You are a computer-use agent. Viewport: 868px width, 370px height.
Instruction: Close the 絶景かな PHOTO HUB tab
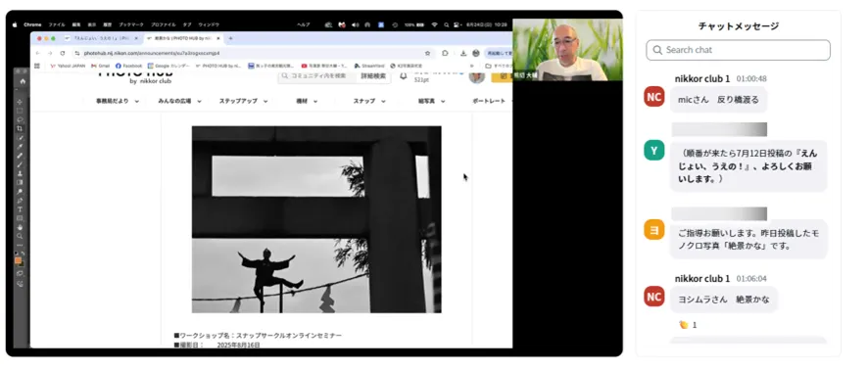tap(218, 38)
